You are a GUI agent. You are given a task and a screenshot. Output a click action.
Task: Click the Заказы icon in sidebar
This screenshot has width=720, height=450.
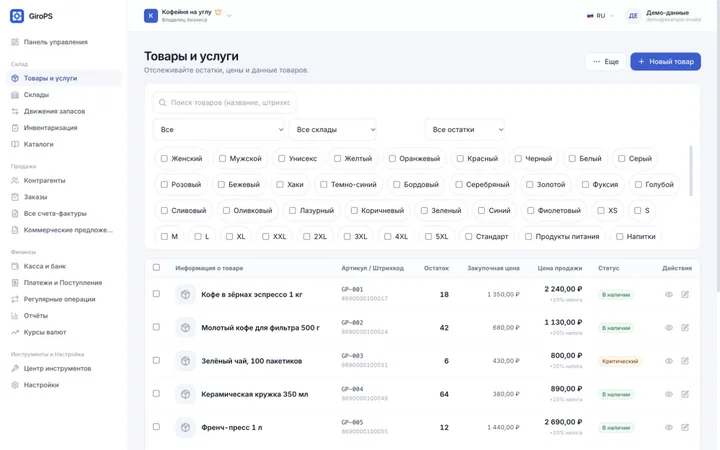(15, 197)
